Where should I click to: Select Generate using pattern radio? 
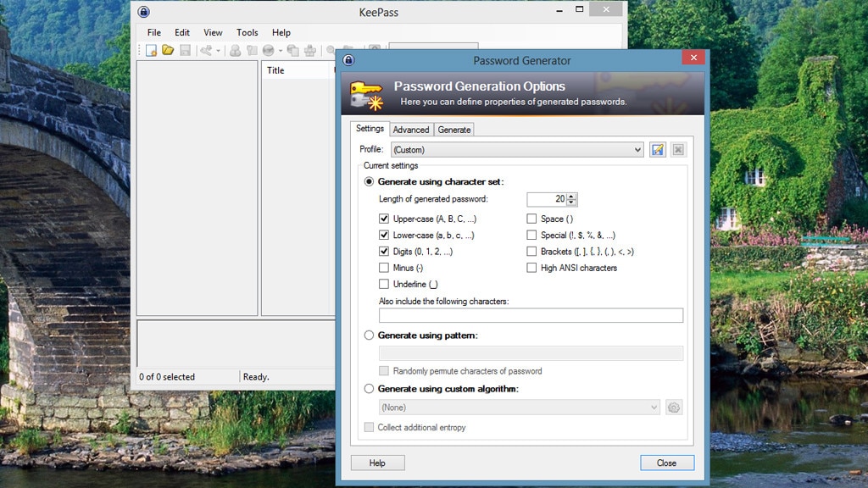[369, 335]
